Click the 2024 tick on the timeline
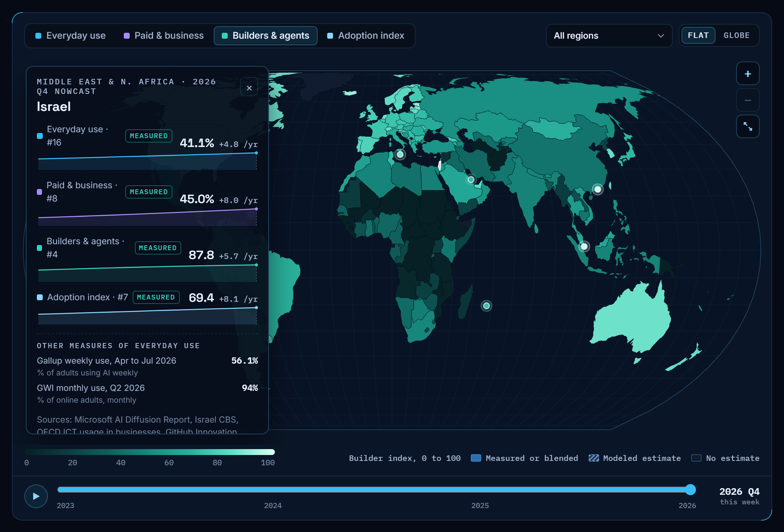 [x=273, y=505]
